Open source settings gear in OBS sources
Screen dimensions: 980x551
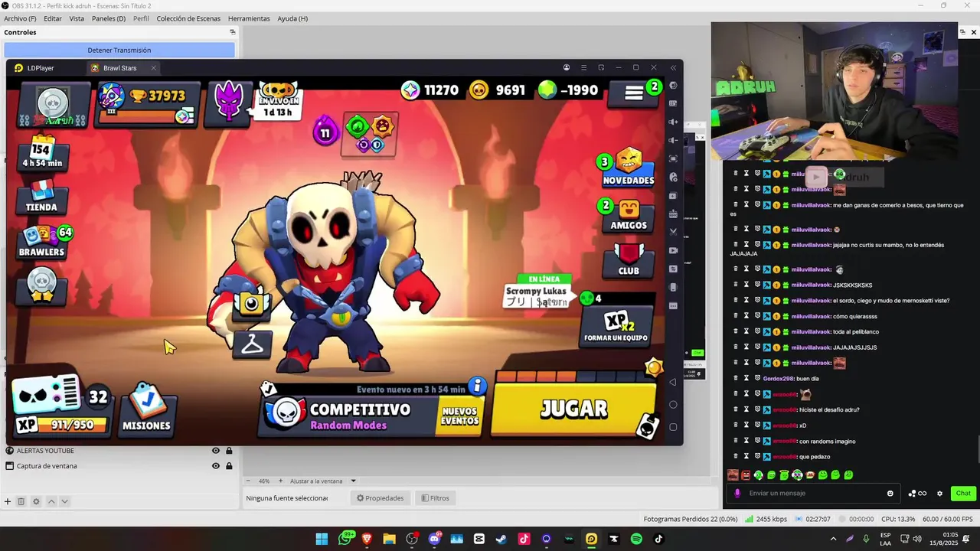click(36, 501)
